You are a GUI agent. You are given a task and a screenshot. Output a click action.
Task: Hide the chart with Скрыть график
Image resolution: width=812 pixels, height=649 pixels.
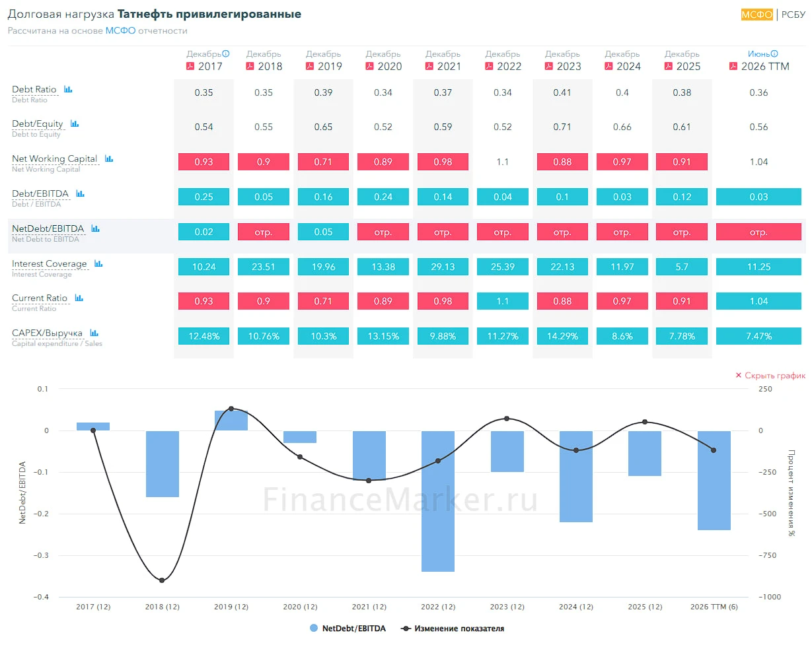click(x=770, y=376)
